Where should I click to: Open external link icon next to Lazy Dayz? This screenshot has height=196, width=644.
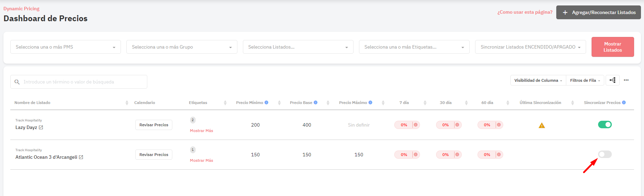tap(41, 128)
